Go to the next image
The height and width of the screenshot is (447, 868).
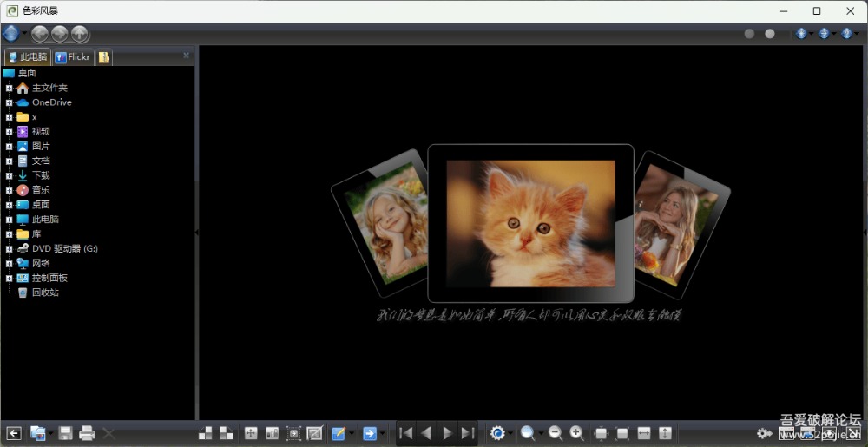447,433
